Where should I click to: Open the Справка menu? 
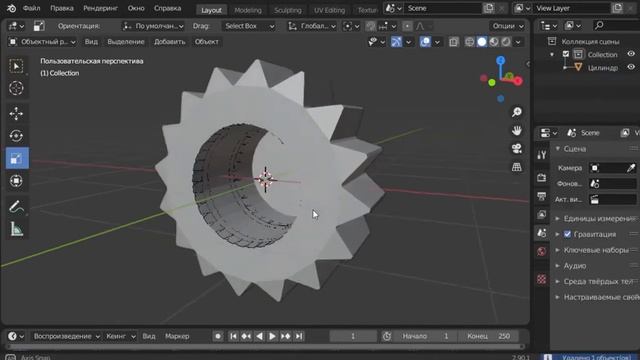(167, 8)
